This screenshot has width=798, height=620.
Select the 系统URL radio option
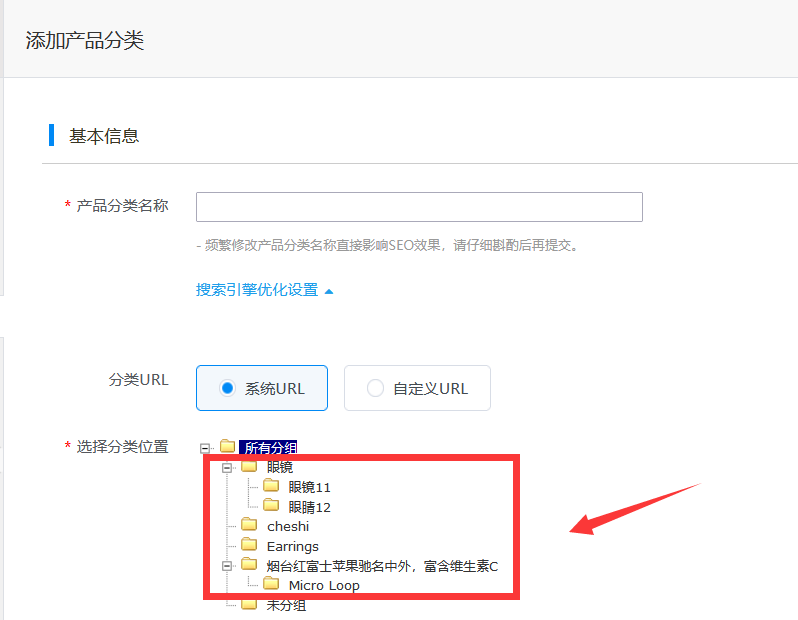pyautogui.click(x=227, y=388)
